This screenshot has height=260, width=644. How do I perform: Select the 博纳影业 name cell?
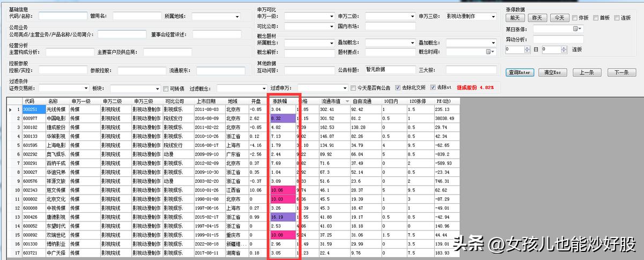coord(57,243)
